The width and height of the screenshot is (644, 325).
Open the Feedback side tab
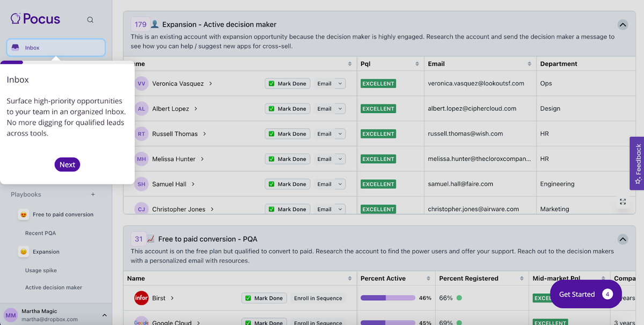point(637,163)
